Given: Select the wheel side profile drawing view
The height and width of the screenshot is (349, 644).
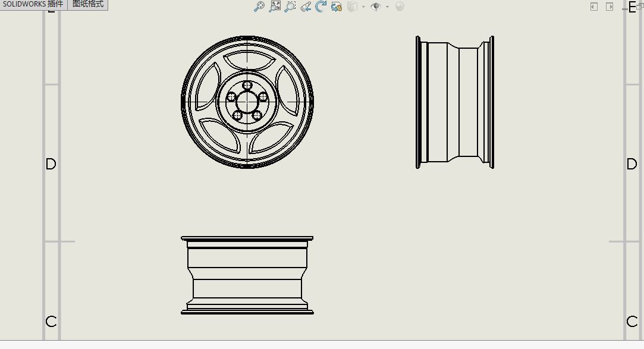Looking at the screenshot, I should [455, 102].
